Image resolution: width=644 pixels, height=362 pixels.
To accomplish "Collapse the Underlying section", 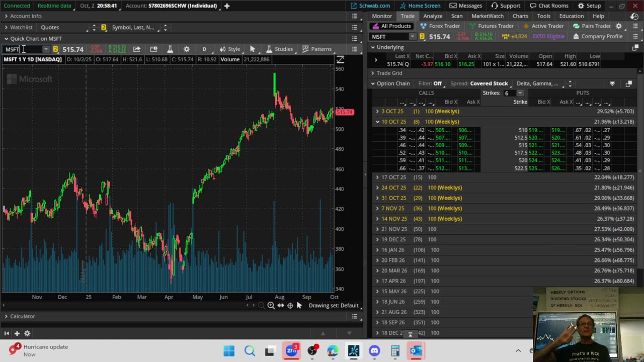I will point(373,47).
